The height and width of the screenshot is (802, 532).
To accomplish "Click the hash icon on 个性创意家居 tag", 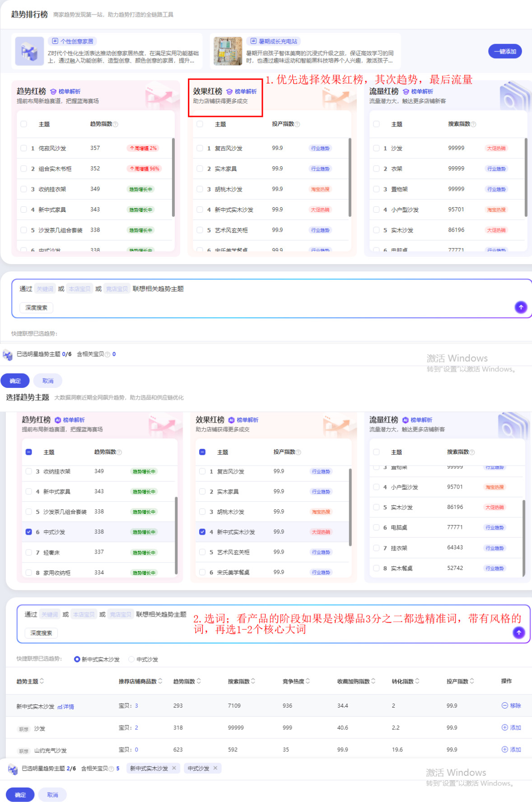I will tap(55, 41).
